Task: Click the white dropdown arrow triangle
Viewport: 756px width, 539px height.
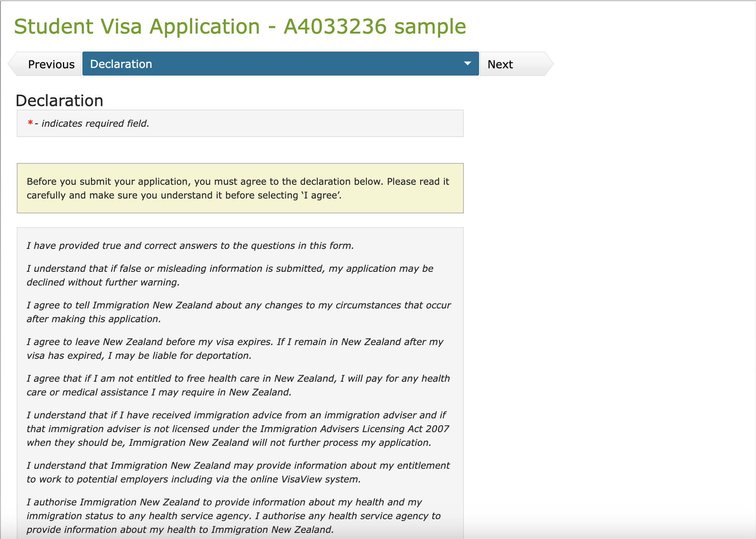Action: point(467,63)
